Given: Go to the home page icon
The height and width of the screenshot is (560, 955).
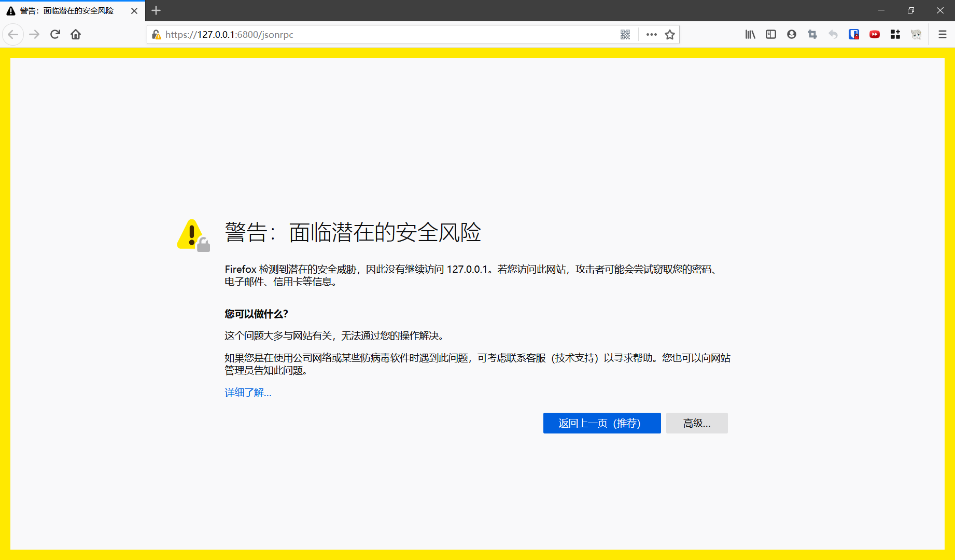Looking at the screenshot, I should (76, 34).
